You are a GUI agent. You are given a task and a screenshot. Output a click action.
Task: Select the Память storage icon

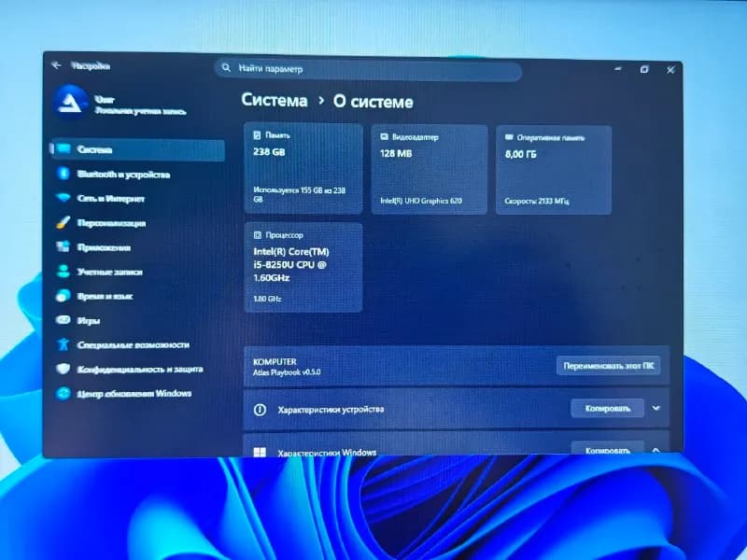[258, 135]
